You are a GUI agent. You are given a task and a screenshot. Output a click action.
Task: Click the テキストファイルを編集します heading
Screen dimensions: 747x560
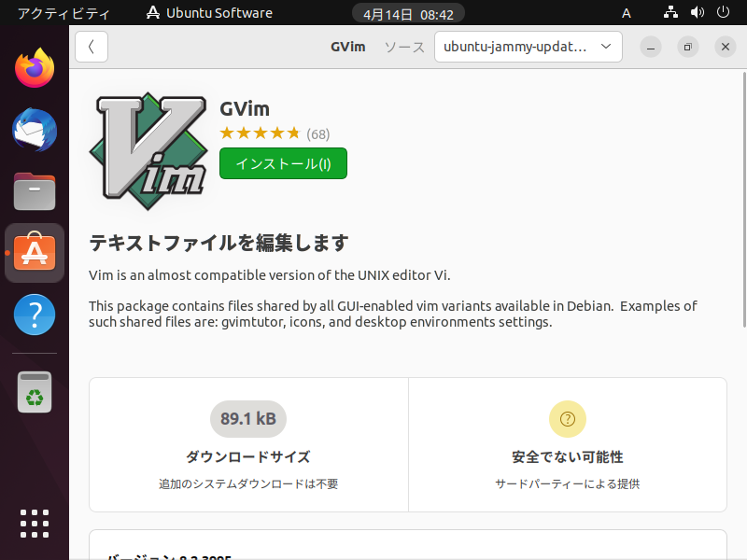pyautogui.click(x=218, y=243)
